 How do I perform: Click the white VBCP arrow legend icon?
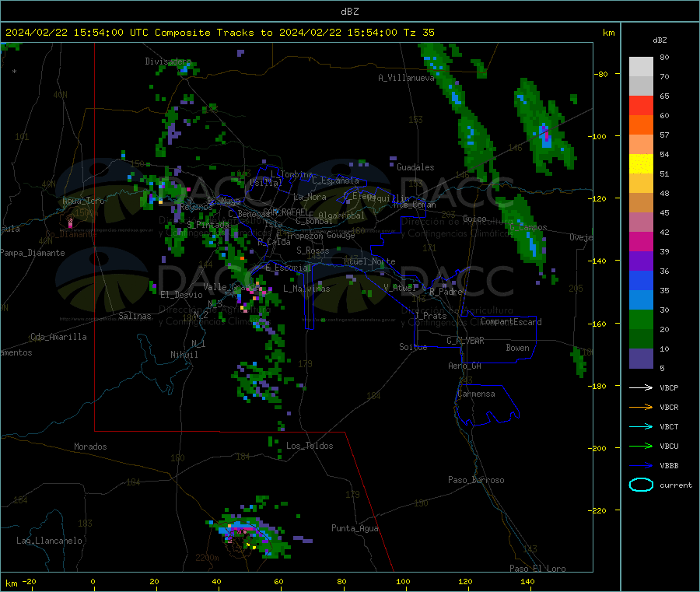click(641, 387)
